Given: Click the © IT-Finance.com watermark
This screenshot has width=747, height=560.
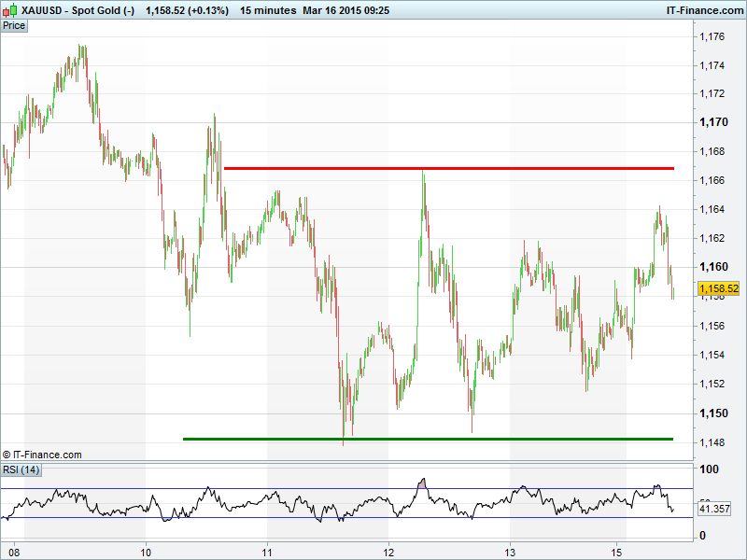Looking at the screenshot, I should coord(42,455).
